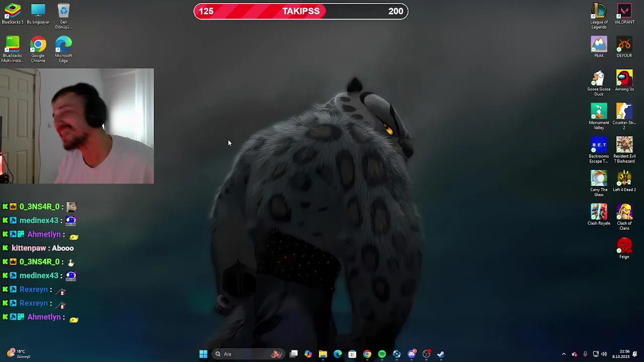
Task: Select the Left 4 Dead 2 icon
Action: click(x=624, y=181)
